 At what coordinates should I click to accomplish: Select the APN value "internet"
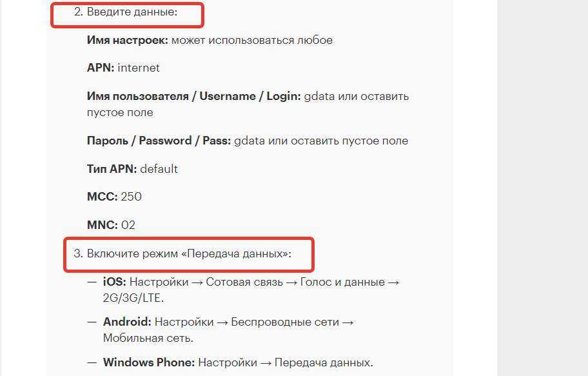[139, 68]
